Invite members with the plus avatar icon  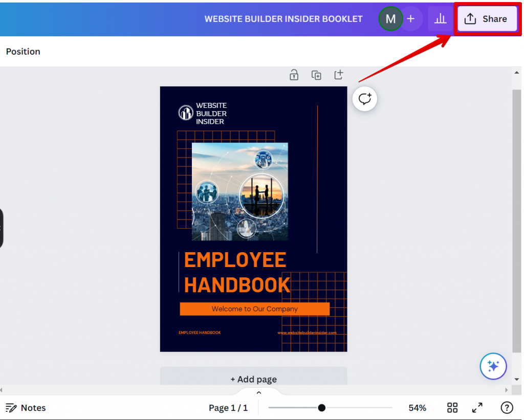411,18
